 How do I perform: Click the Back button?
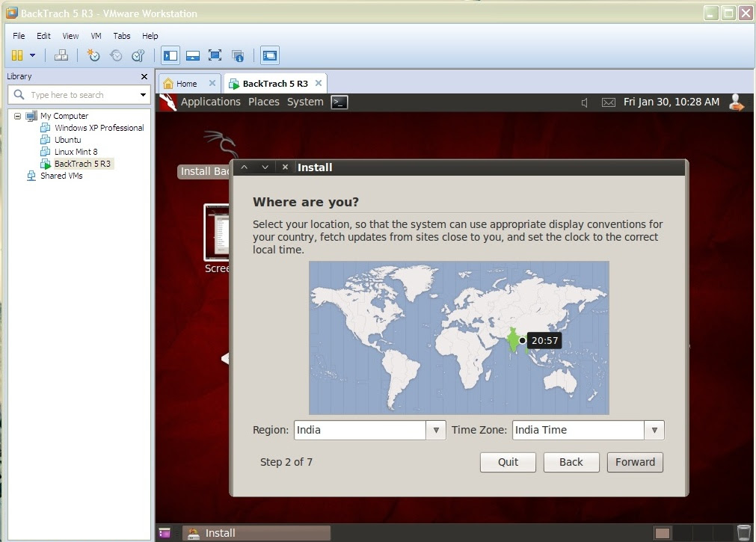(571, 463)
